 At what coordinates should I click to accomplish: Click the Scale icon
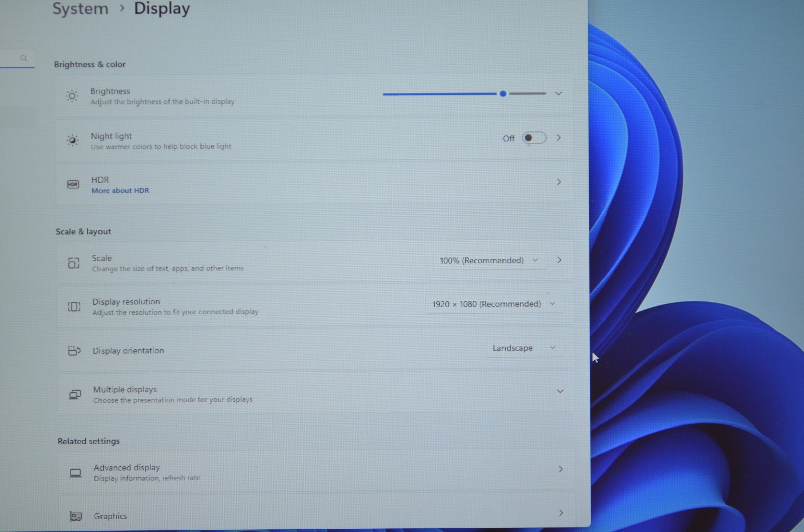(x=74, y=263)
